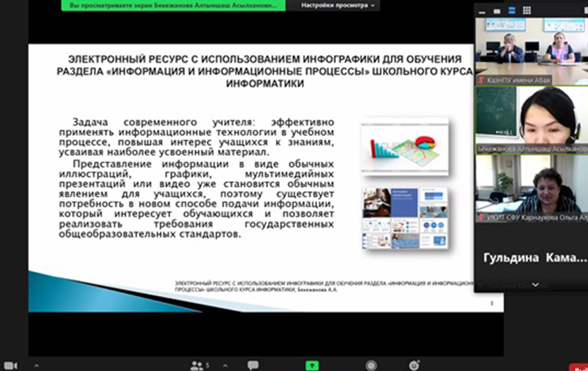Open the Настройки просмотра dropdown
The width and height of the screenshot is (588, 371).
339,5
